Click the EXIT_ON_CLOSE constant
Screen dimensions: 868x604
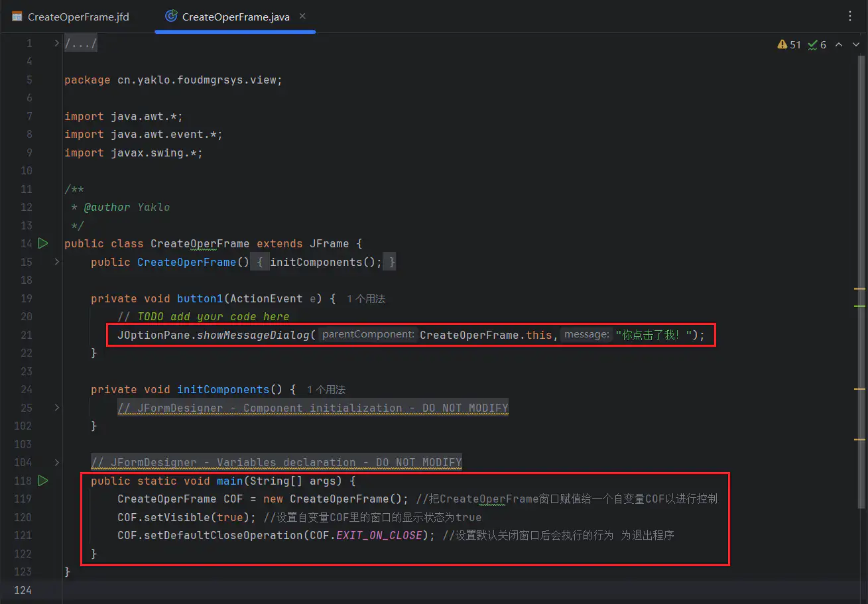(x=379, y=535)
